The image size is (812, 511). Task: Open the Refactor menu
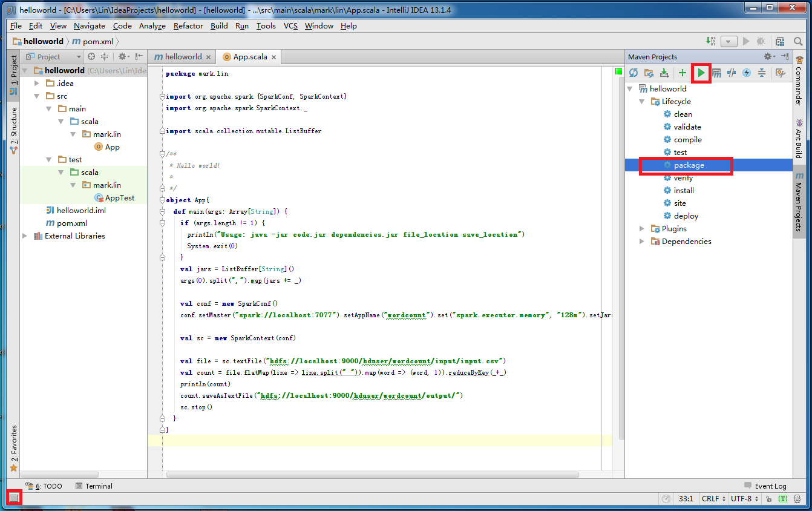188,26
